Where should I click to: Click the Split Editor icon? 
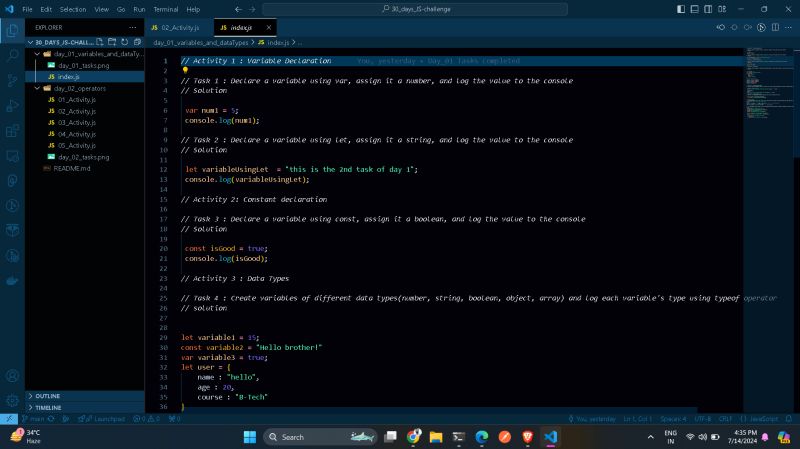pos(775,28)
